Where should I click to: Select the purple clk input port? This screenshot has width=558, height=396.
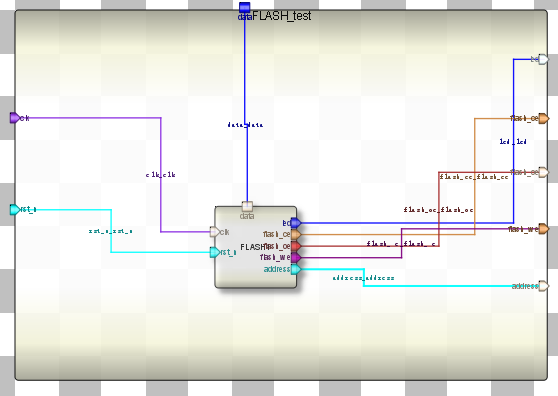(15, 118)
